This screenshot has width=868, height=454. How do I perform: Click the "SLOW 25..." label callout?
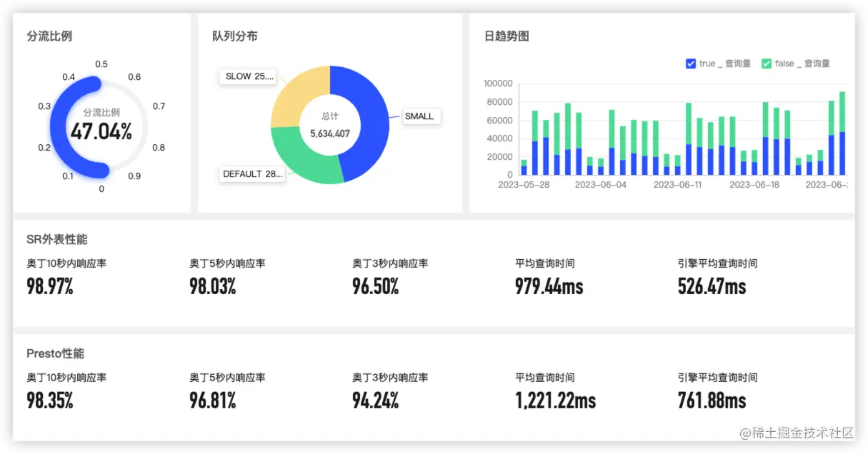(248, 76)
